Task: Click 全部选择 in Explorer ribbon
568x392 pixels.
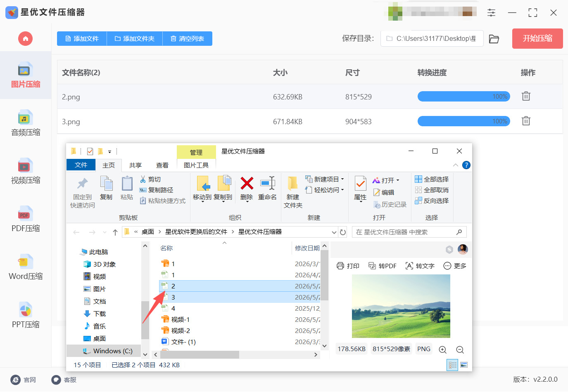Action: click(x=432, y=179)
